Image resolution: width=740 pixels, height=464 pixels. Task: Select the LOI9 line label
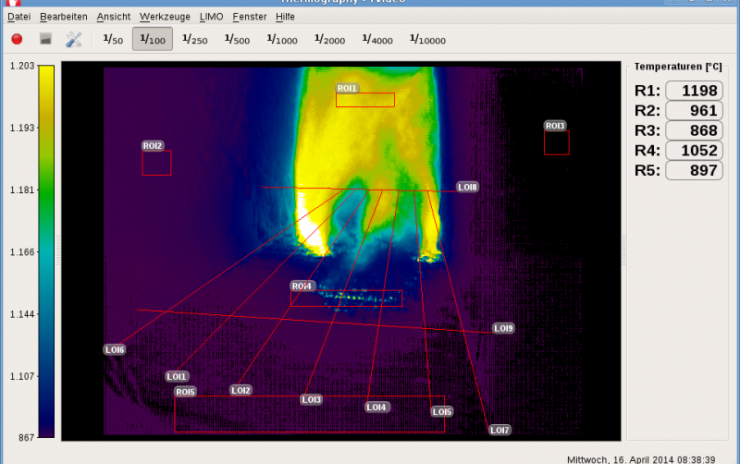[x=503, y=328]
